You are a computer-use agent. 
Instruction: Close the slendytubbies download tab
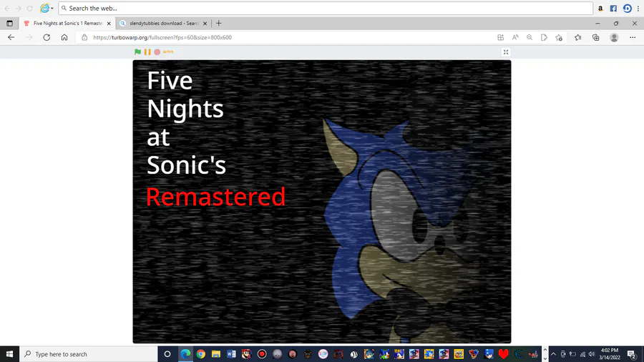(x=205, y=24)
